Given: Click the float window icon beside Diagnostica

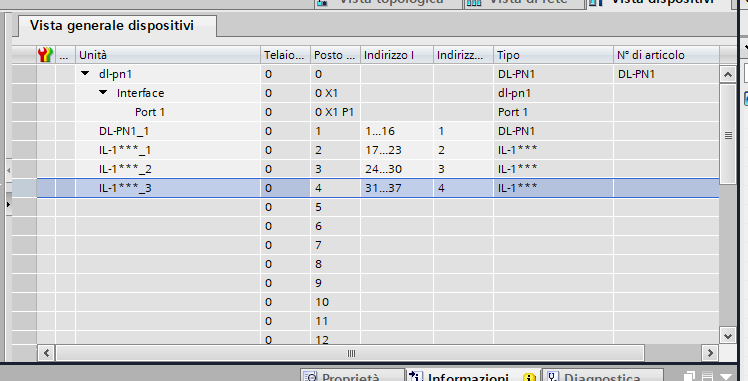Looking at the screenshot, I should (690, 377).
